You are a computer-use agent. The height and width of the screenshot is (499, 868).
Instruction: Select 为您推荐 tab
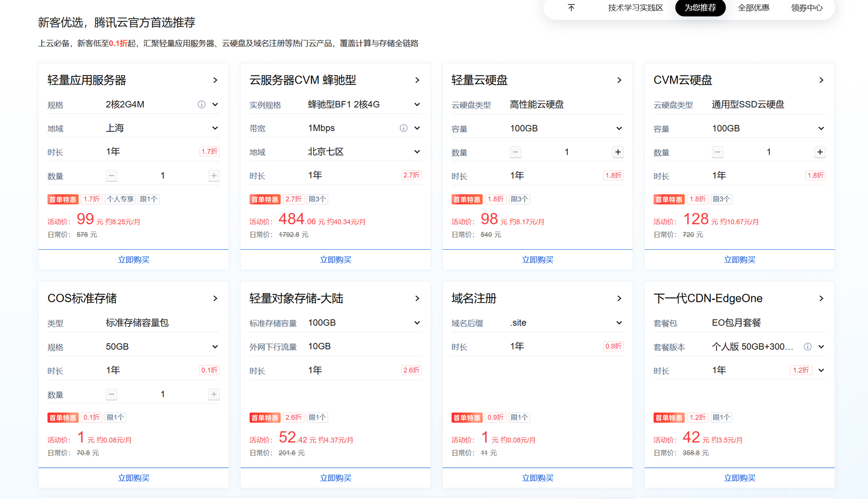point(700,8)
